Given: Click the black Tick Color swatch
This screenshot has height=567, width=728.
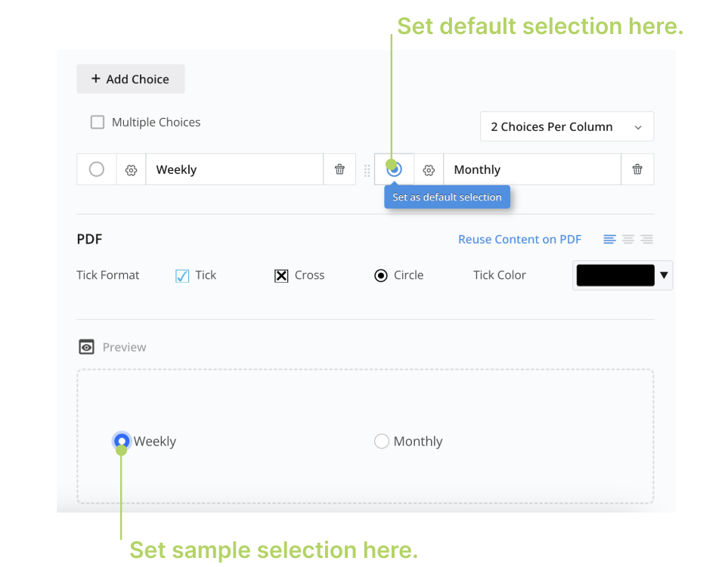Looking at the screenshot, I should [615, 275].
